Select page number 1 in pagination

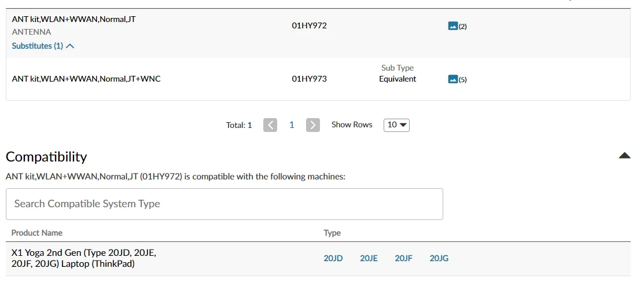(292, 125)
